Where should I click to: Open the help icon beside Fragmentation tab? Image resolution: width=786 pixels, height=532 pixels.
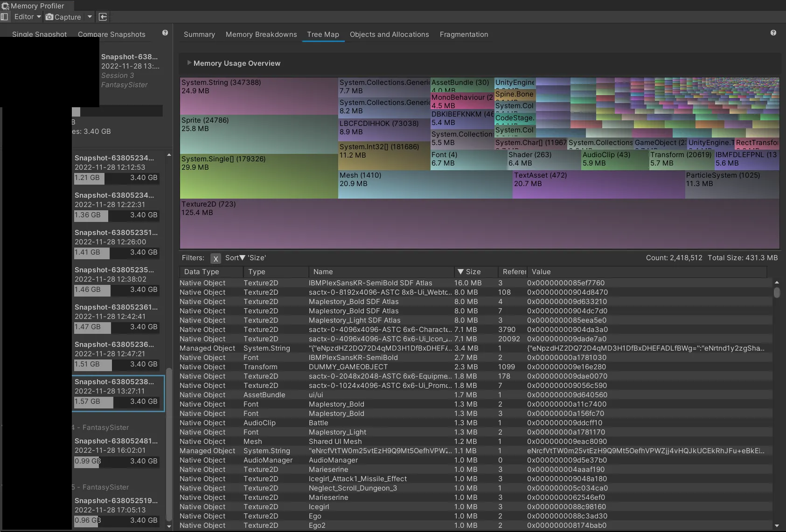coord(773,33)
